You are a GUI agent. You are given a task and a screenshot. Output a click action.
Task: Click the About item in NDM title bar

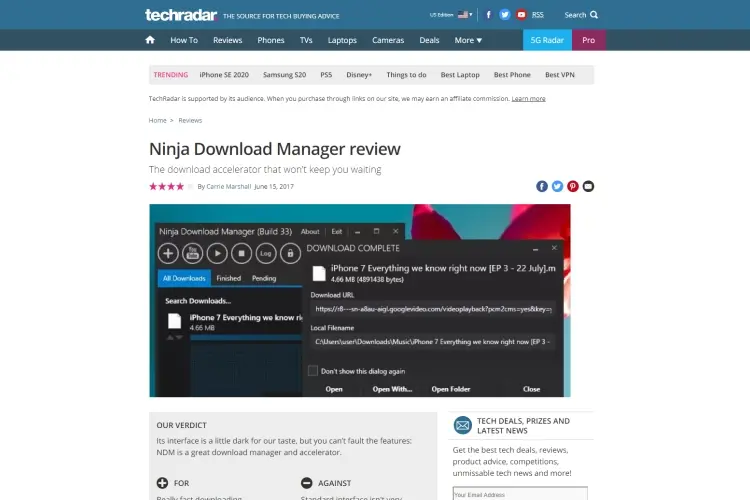[310, 232]
